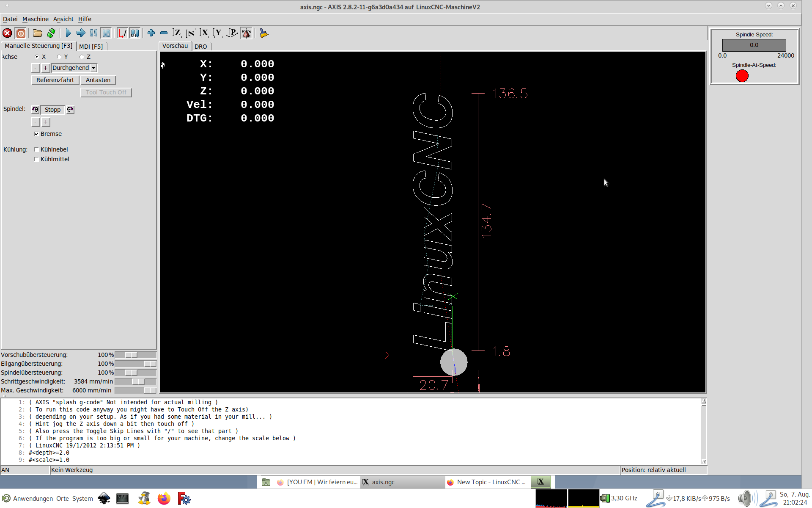Select the Z axis radio button
812x508 pixels.
coord(82,57)
